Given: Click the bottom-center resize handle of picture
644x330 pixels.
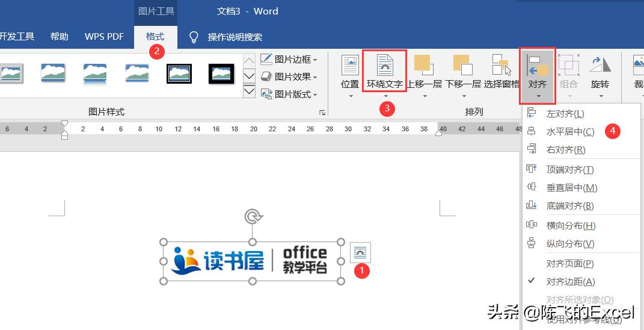Looking at the screenshot, I should [253, 281].
